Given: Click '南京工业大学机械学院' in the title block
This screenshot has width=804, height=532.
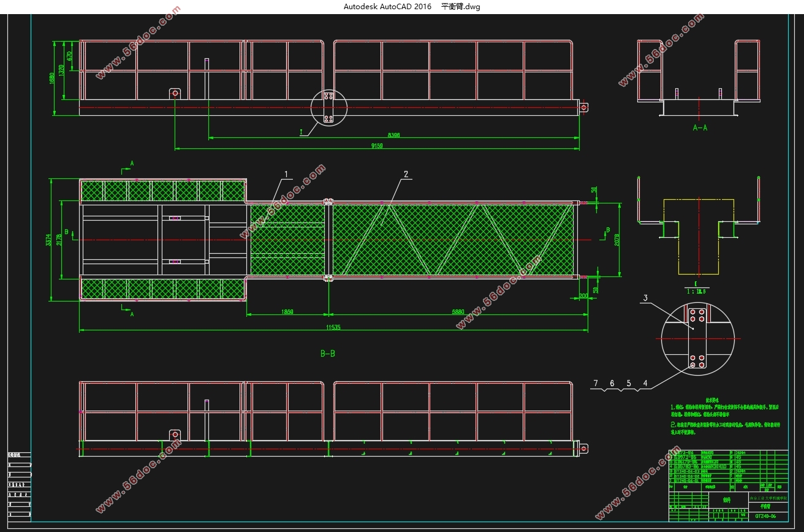Looking at the screenshot, I should click(x=768, y=498).
